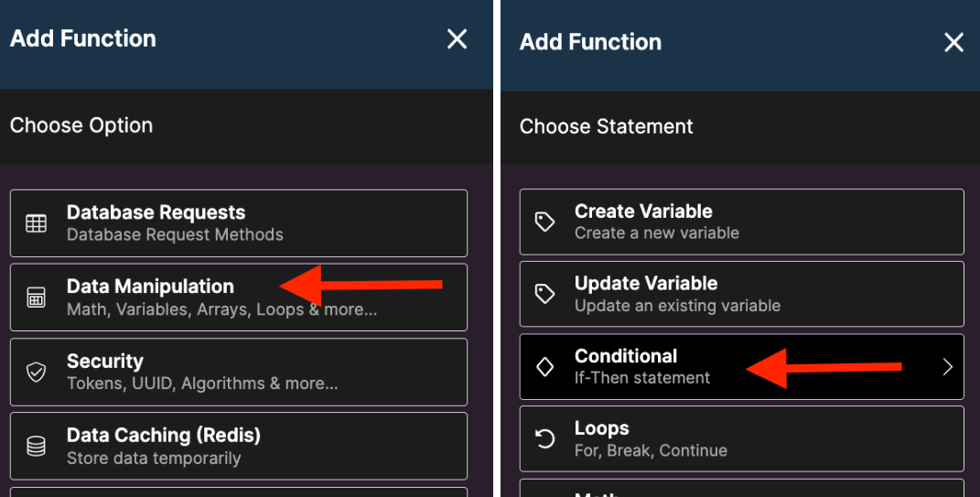Image resolution: width=980 pixels, height=497 pixels.
Task: Click the Update Variable tag icon
Action: point(545,294)
